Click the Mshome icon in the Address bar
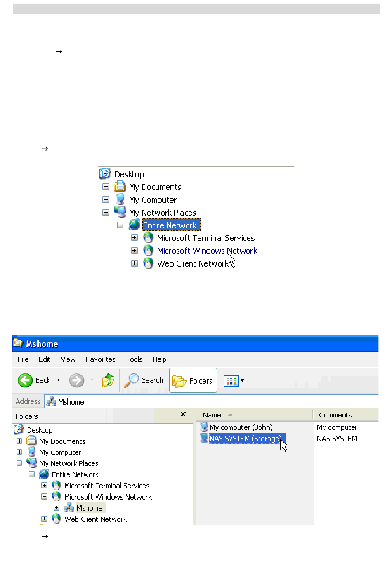This screenshot has height=569, width=392. (51, 401)
